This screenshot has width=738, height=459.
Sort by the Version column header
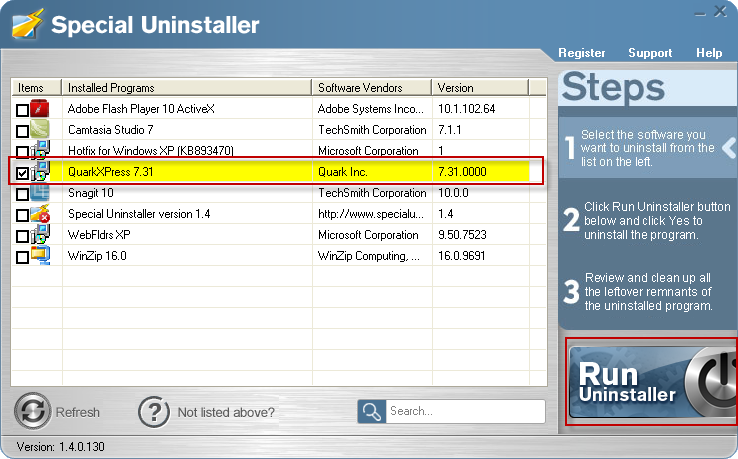[480, 88]
